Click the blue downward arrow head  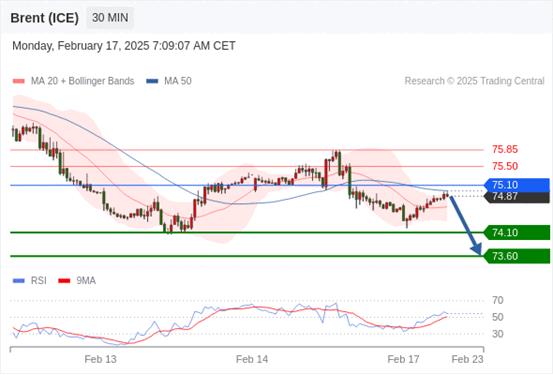pyautogui.click(x=477, y=249)
